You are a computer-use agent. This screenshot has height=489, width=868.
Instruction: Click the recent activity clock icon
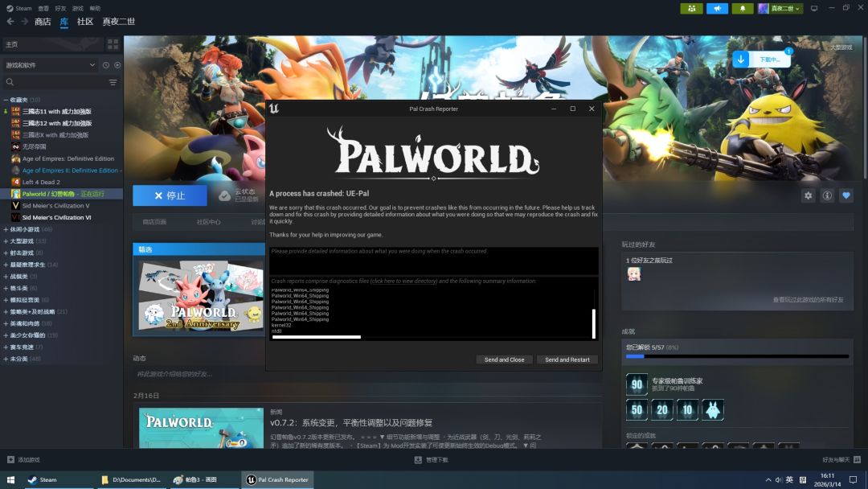(x=106, y=65)
